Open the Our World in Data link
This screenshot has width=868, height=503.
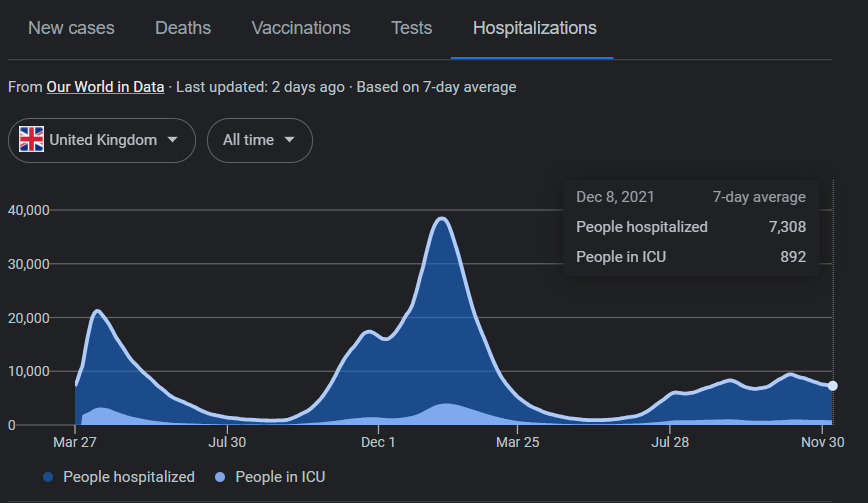105,87
